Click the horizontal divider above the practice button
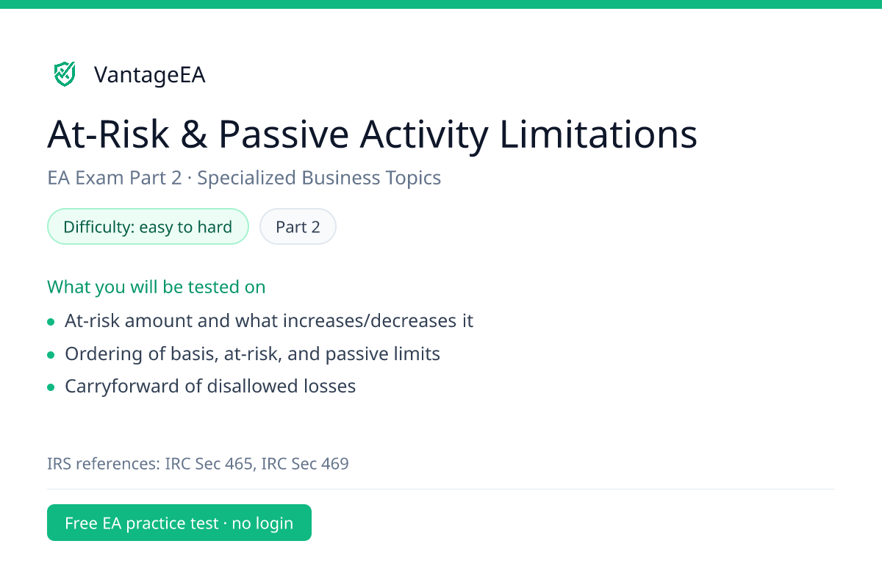Image resolution: width=882 pixels, height=588 pixels. click(x=441, y=489)
